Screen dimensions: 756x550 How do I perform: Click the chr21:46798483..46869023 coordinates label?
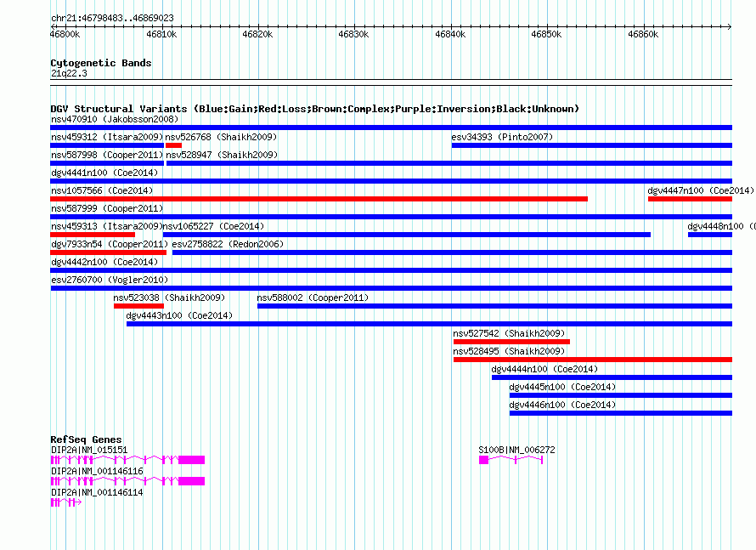click(112, 19)
